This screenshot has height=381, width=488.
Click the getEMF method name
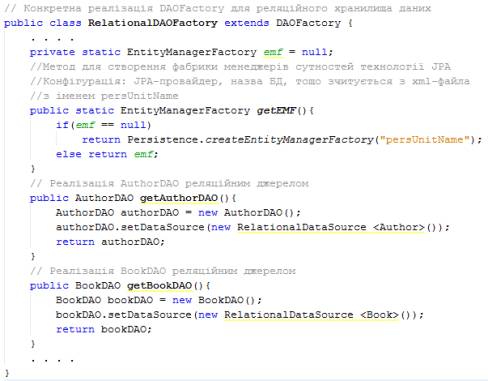tap(276, 111)
